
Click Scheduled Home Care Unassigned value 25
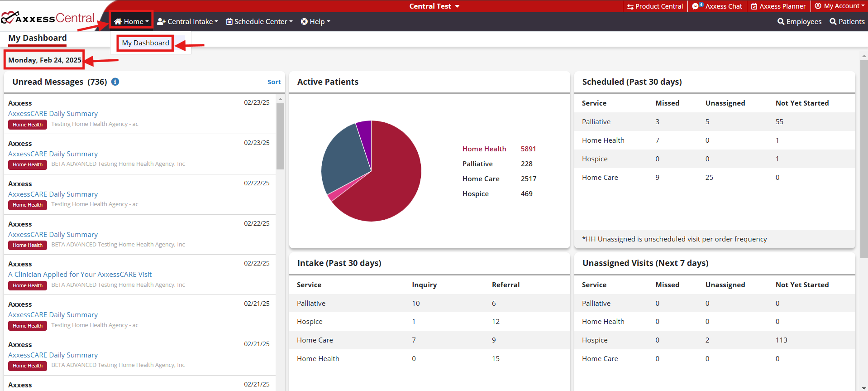tap(709, 178)
